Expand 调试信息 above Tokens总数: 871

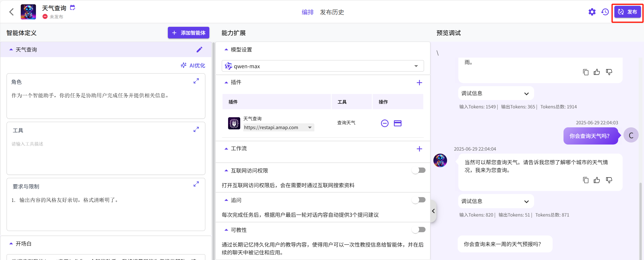pyautogui.click(x=496, y=201)
